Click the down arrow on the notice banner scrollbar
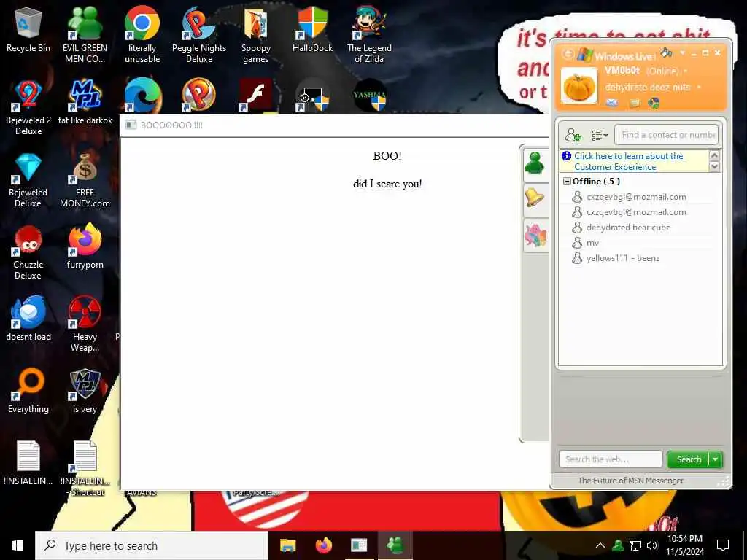Viewport: 747px width, 560px height. pyautogui.click(x=714, y=166)
